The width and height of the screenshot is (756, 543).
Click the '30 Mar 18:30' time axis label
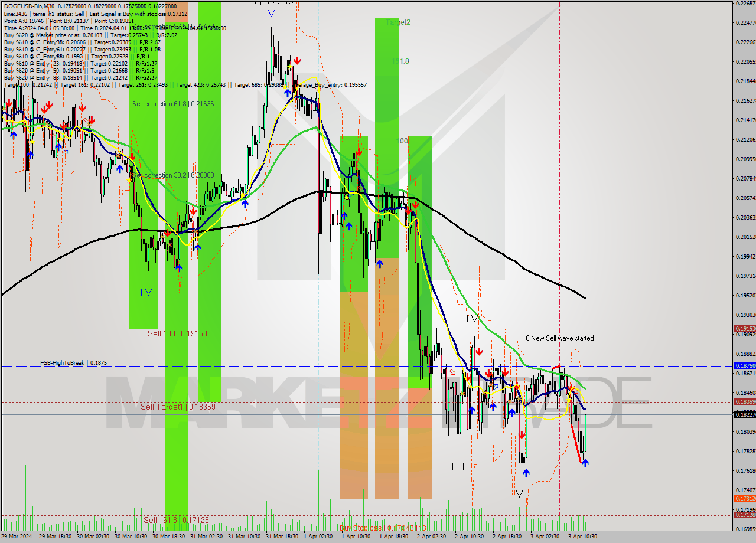[x=168, y=537]
